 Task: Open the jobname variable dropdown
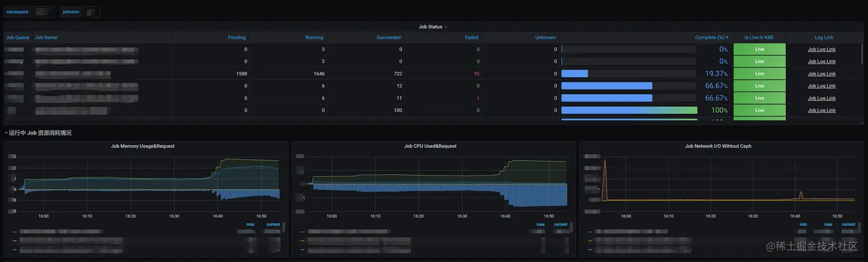click(x=92, y=11)
